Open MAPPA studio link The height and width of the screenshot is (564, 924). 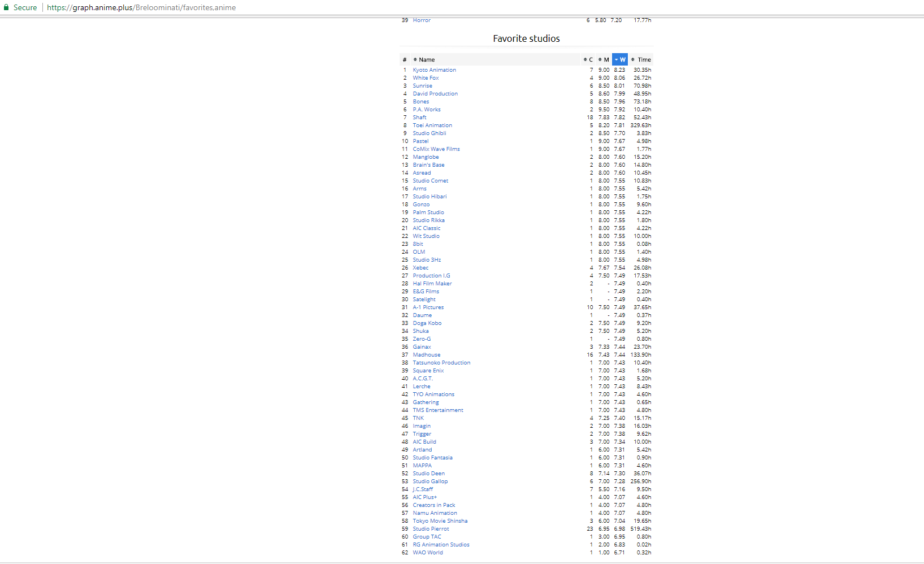click(422, 466)
